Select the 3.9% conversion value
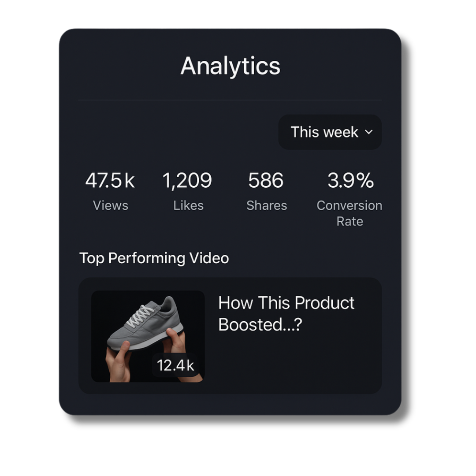The image size is (476, 476). 350,181
